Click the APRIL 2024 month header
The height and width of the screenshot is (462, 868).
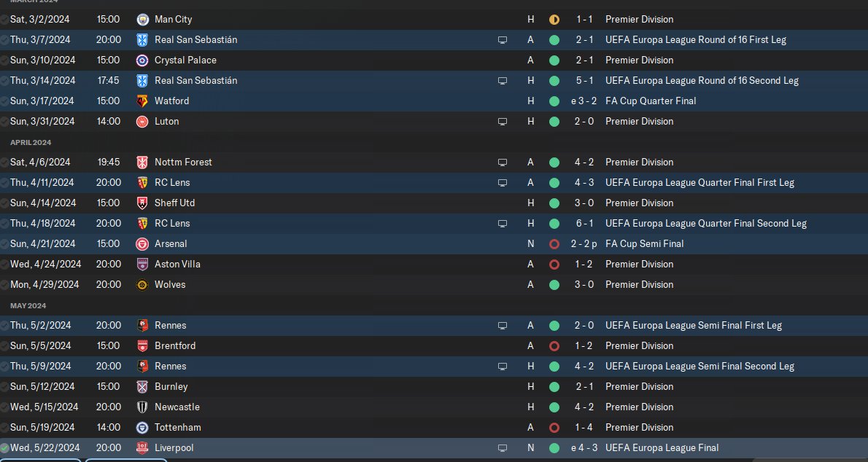[x=31, y=143]
